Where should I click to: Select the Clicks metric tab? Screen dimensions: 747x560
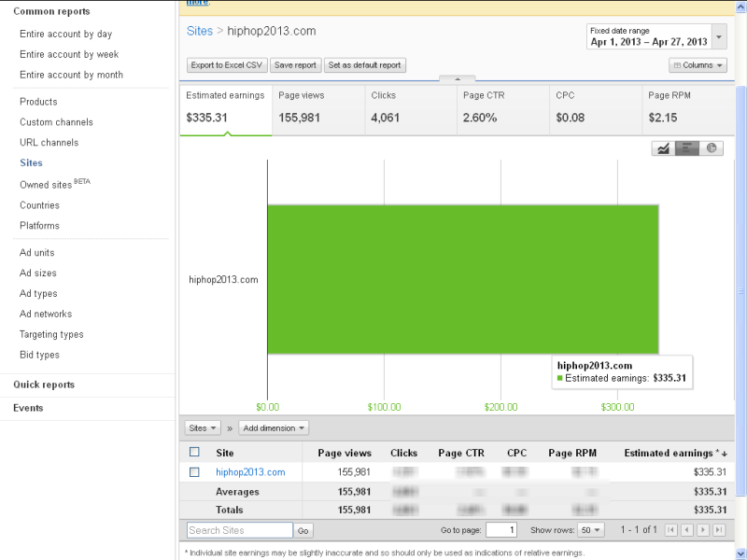point(411,110)
